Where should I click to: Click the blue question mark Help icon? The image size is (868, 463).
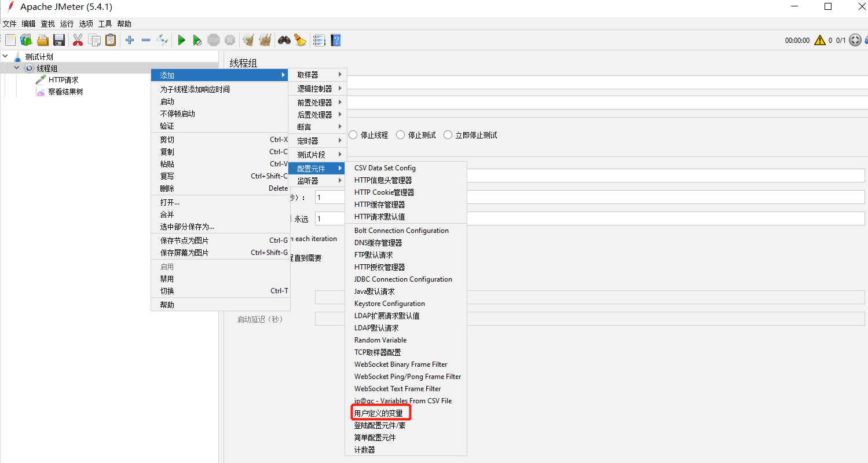pyautogui.click(x=336, y=40)
